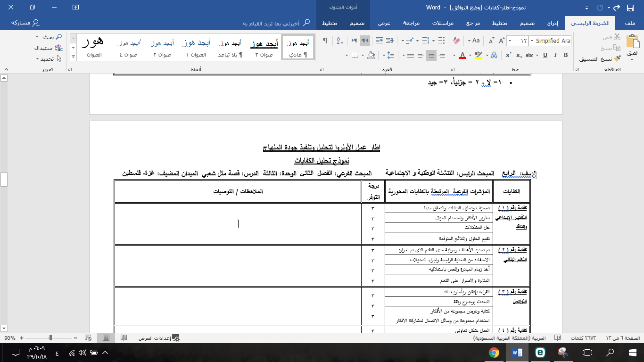The image size is (644, 362).
Task: Click the Sort A-Z icon
Action: (x=339, y=41)
